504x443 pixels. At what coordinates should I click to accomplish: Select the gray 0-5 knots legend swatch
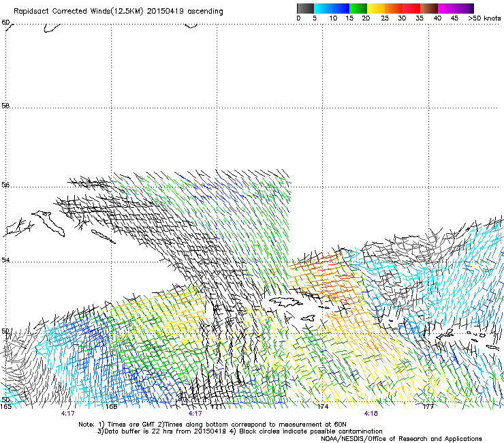click(x=305, y=8)
